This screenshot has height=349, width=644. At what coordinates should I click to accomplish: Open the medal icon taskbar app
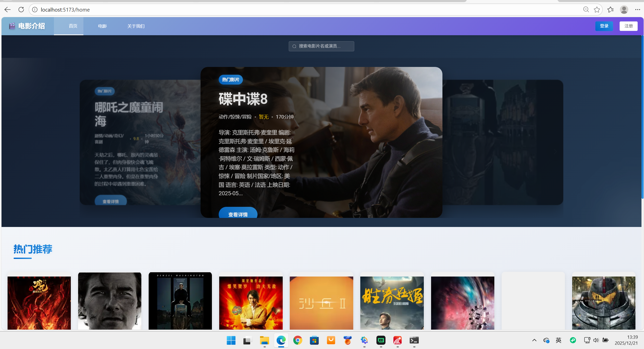[348, 340]
